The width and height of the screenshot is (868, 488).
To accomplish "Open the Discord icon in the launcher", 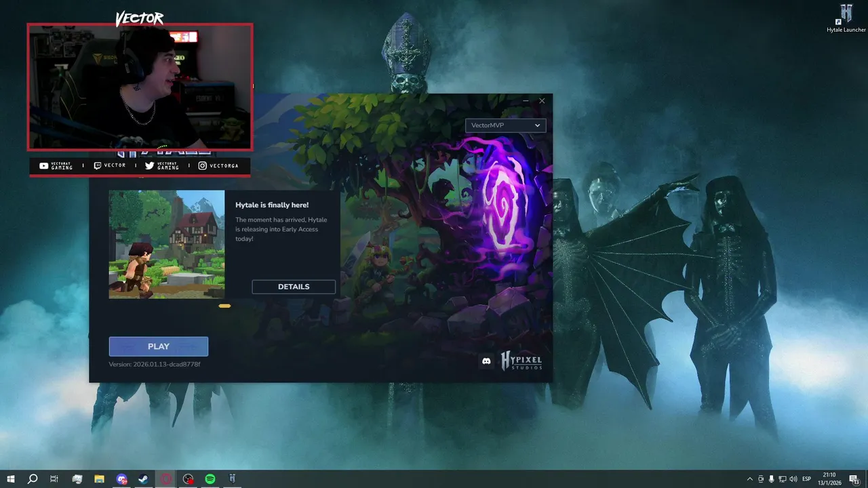I will click(486, 361).
